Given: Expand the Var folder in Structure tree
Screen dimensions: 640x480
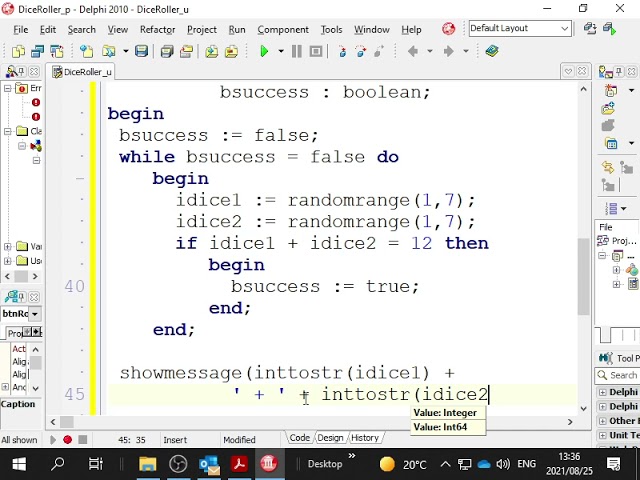Looking at the screenshot, I should [7, 247].
